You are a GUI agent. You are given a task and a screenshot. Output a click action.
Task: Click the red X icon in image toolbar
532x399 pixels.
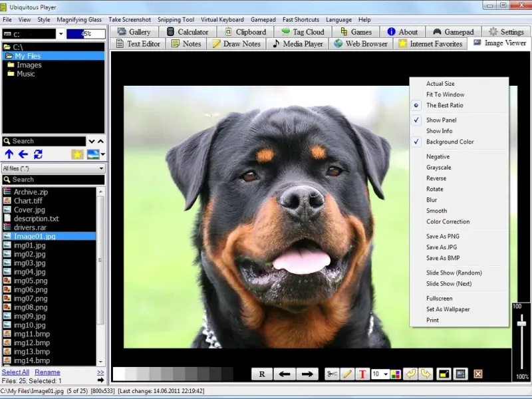477,374
